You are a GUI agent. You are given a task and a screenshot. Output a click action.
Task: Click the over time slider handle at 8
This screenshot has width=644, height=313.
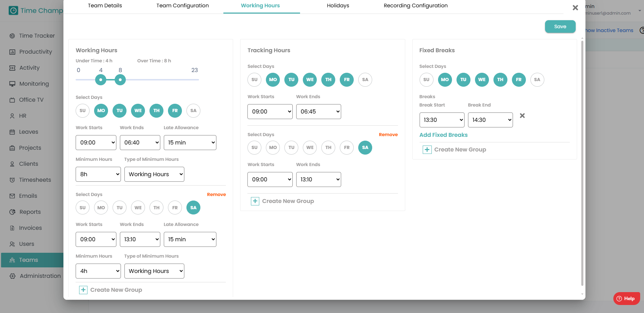click(120, 80)
